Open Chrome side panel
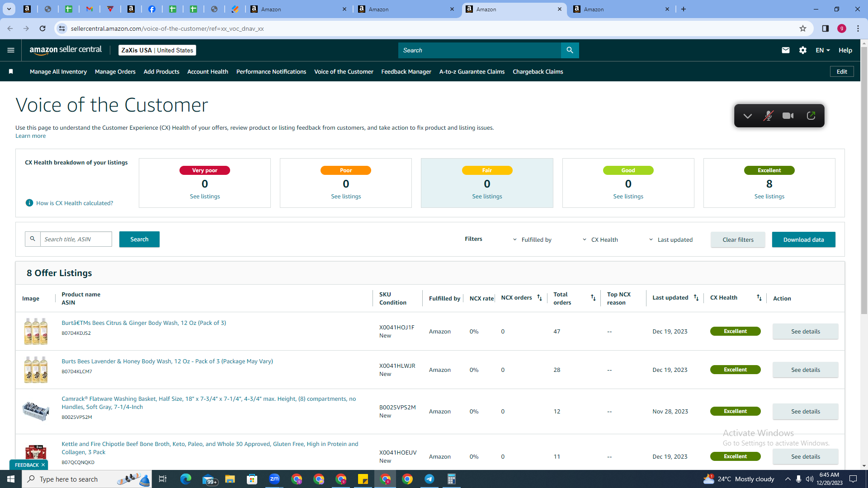Image resolution: width=868 pixels, height=488 pixels. click(x=826, y=28)
